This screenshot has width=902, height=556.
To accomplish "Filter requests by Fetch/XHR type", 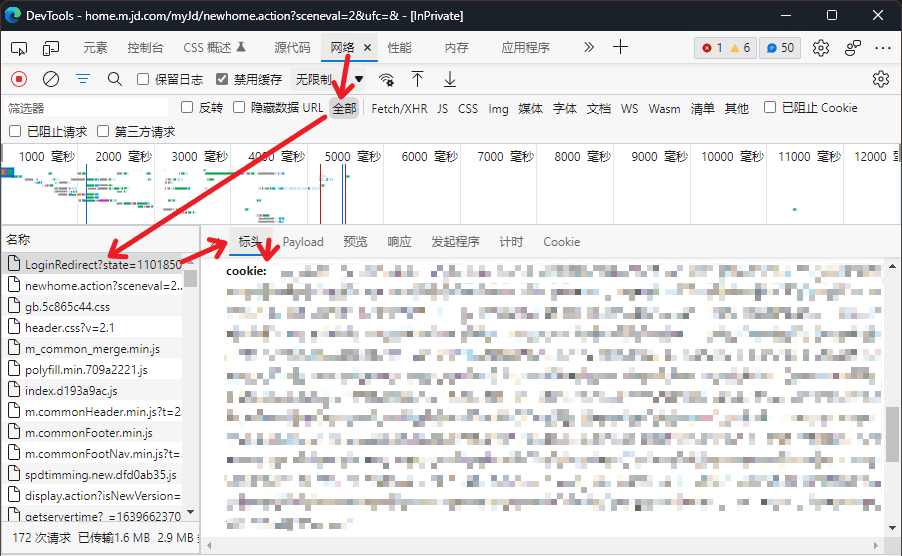I will click(x=399, y=108).
